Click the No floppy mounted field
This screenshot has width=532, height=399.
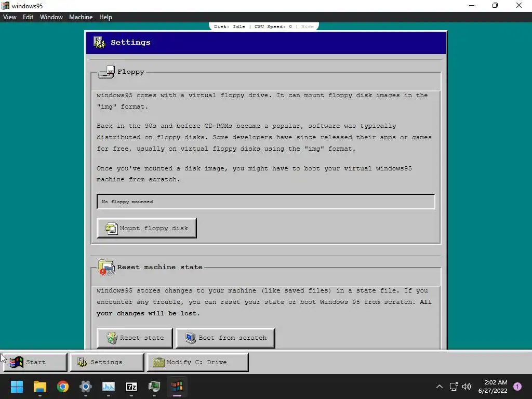point(265,202)
